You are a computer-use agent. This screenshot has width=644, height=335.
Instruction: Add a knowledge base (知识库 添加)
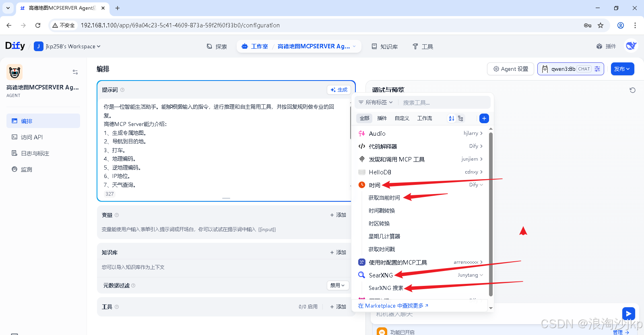pos(338,252)
